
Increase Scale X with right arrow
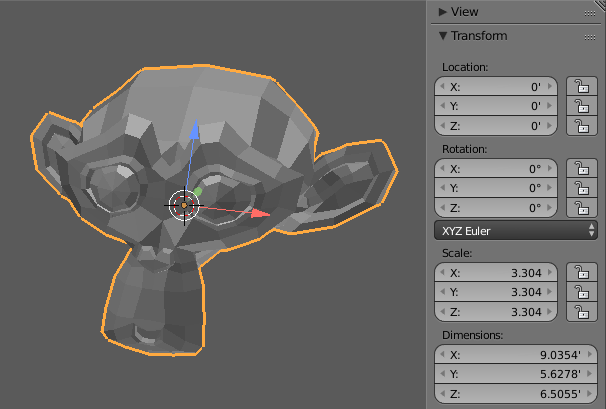pyautogui.click(x=550, y=273)
